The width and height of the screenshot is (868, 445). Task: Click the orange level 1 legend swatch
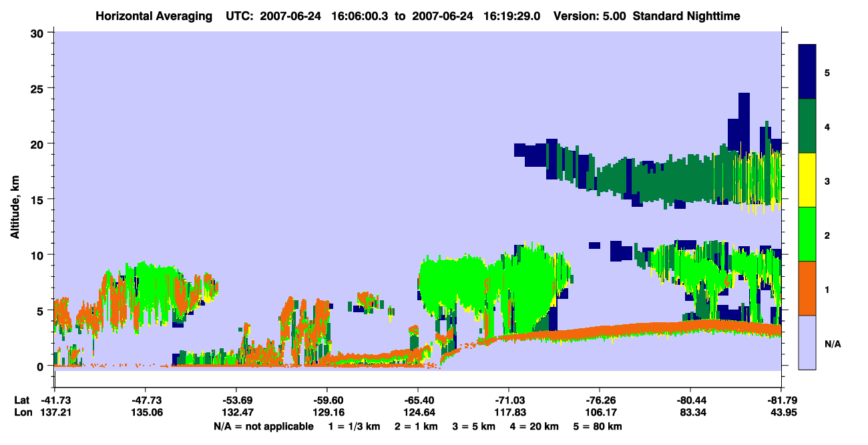click(x=807, y=288)
